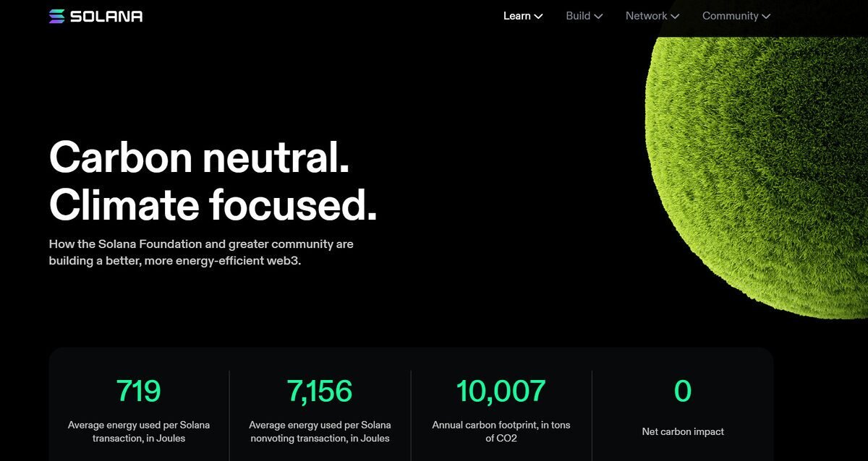The image size is (868, 461).
Task: Expand the Network chevron arrow
Action: point(675,17)
